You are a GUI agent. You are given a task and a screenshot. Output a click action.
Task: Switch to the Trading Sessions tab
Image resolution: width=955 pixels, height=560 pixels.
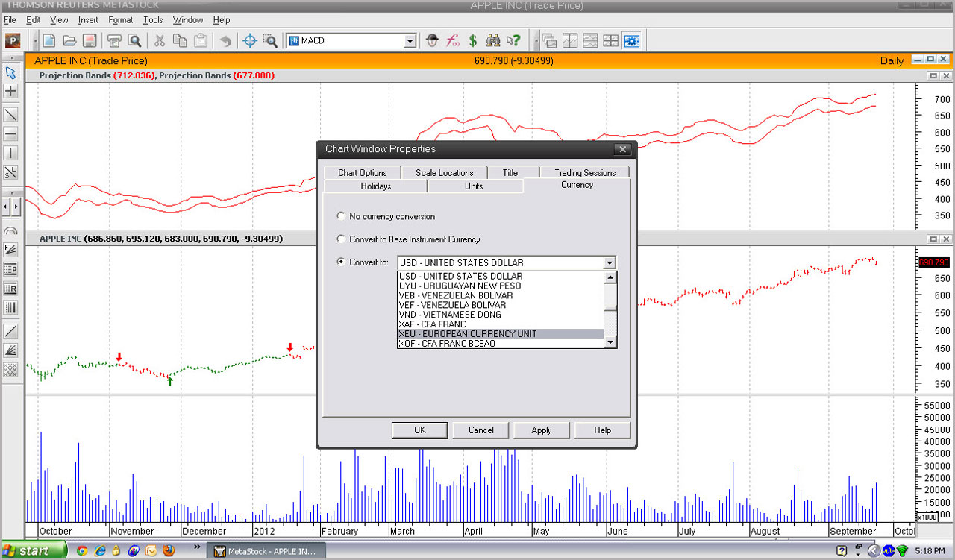point(584,172)
